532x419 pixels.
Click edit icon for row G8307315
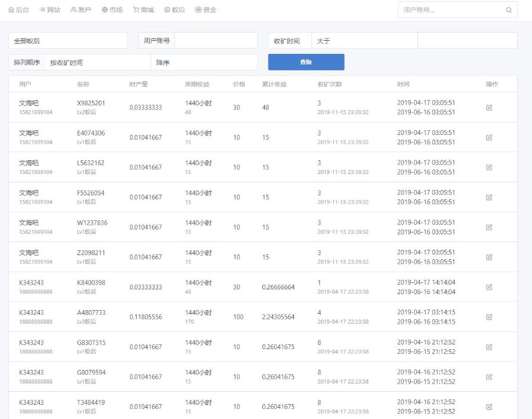click(489, 347)
